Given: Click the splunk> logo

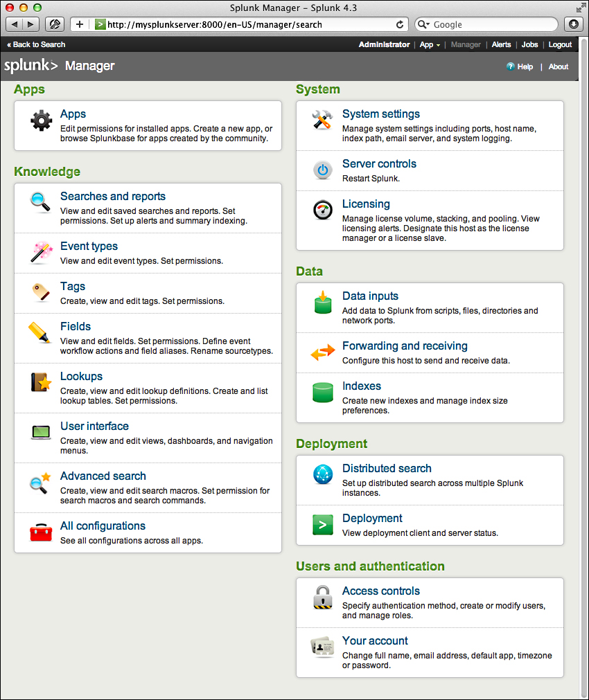Looking at the screenshot, I should [30, 66].
